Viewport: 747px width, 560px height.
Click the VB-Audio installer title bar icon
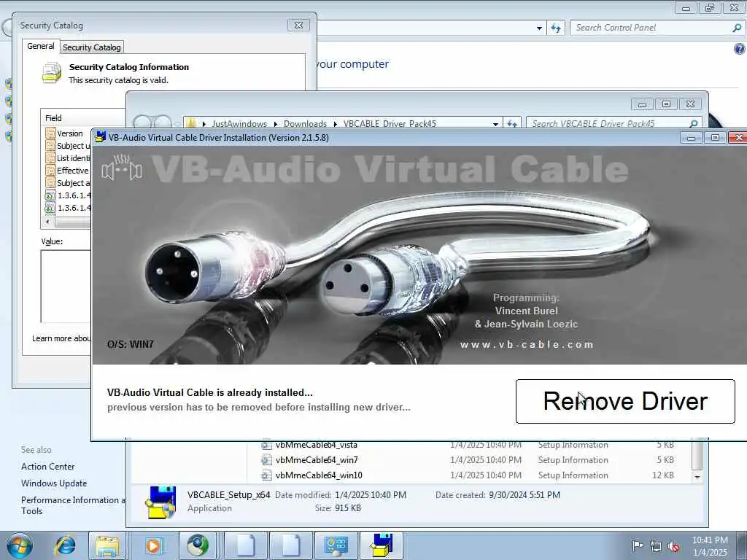(x=99, y=137)
